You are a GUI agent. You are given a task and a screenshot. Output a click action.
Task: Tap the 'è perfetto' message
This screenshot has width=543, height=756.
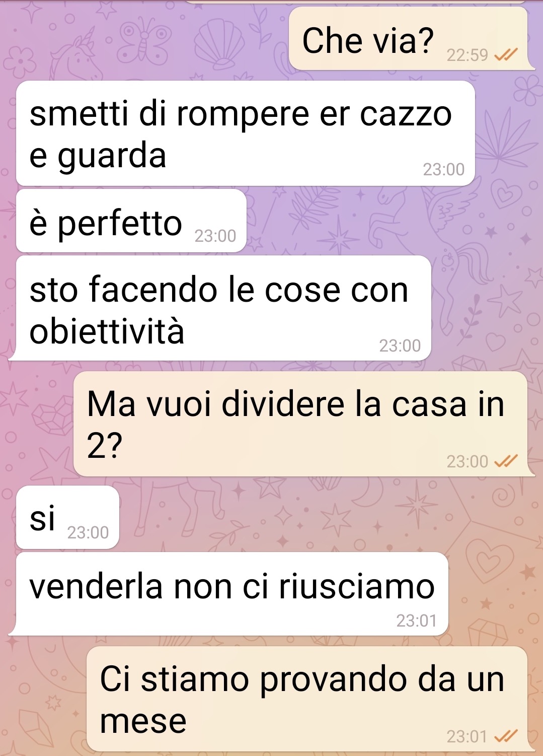click(x=131, y=221)
